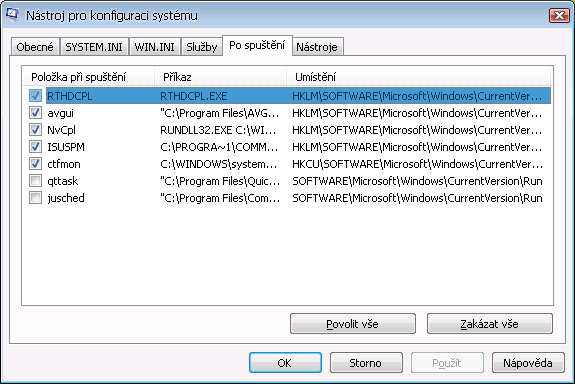Disable the avgui startup checkbox
575x384 pixels.
(x=36, y=113)
